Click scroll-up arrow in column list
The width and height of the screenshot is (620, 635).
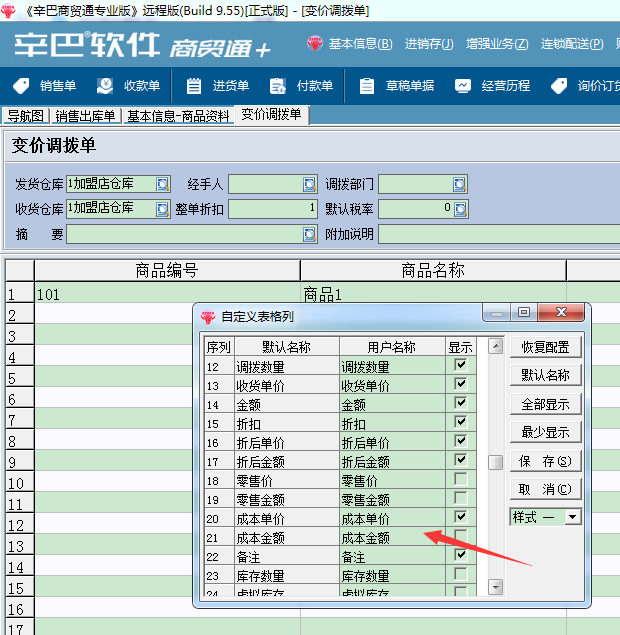(x=496, y=346)
